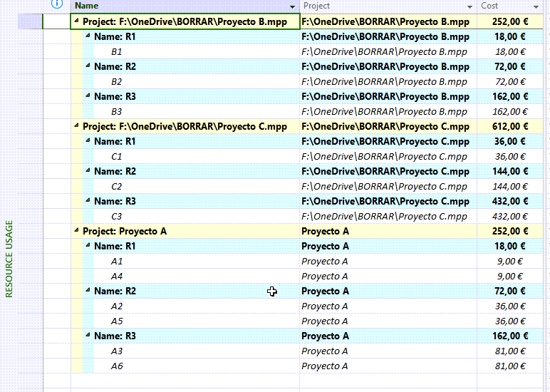Collapse Name: R2 under Proyecto A
This screenshot has width=550, height=392.
coord(88,290)
